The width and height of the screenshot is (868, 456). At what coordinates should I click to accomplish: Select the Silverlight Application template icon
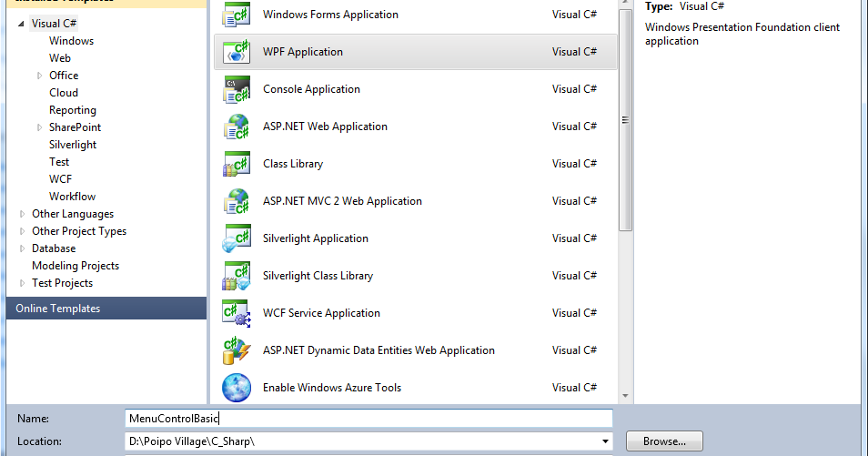point(237,238)
